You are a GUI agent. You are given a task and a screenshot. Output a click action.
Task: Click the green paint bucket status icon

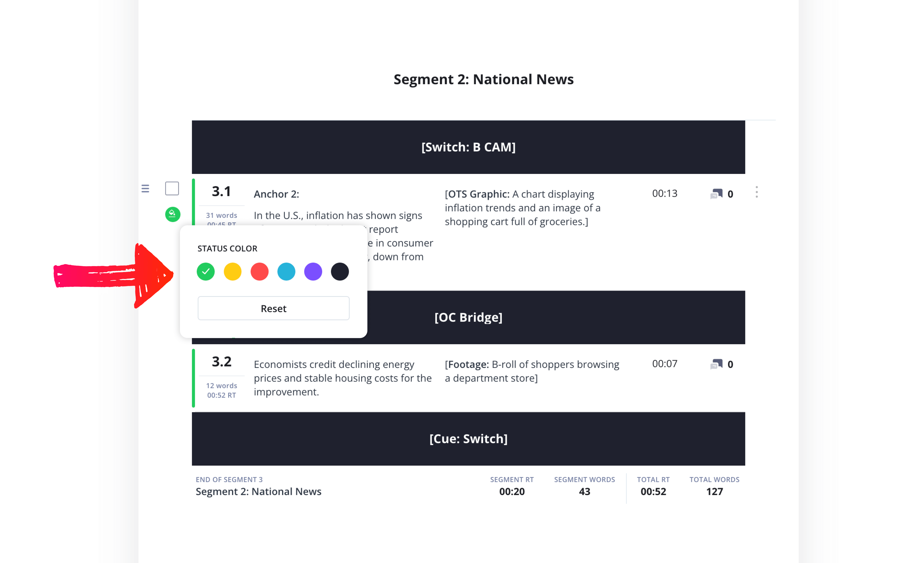(173, 214)
